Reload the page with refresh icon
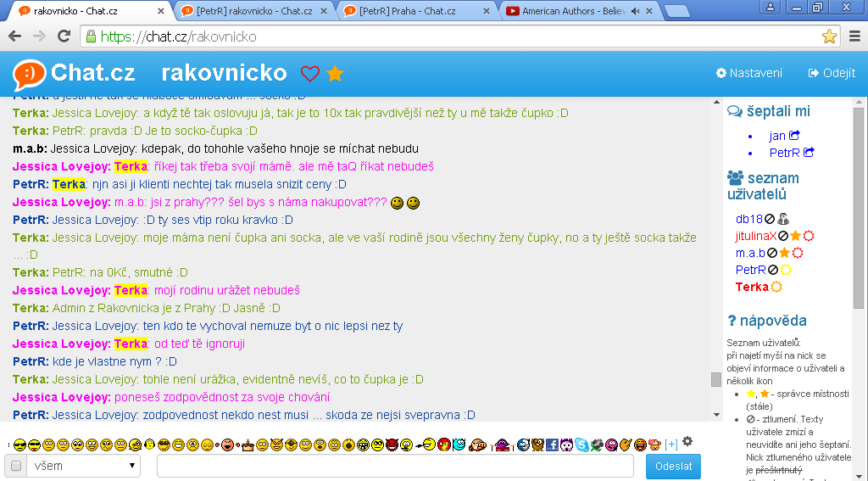Screen dimensions: 868x481 tap(64, 36)
